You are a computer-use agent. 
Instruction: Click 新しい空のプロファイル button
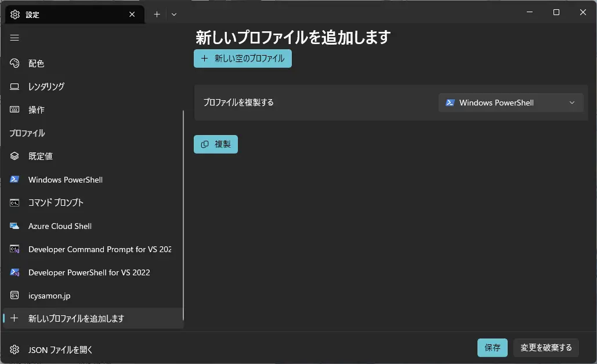[x=243, y=59]
